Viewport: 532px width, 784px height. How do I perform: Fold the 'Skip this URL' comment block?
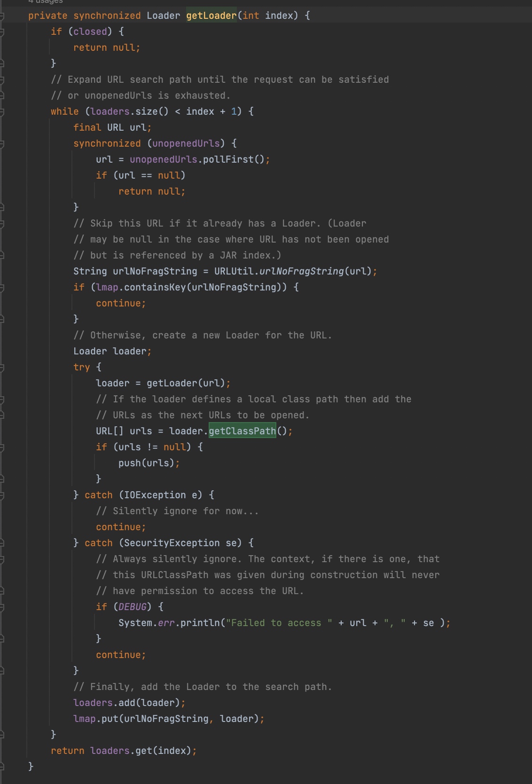tap(2, 224)
